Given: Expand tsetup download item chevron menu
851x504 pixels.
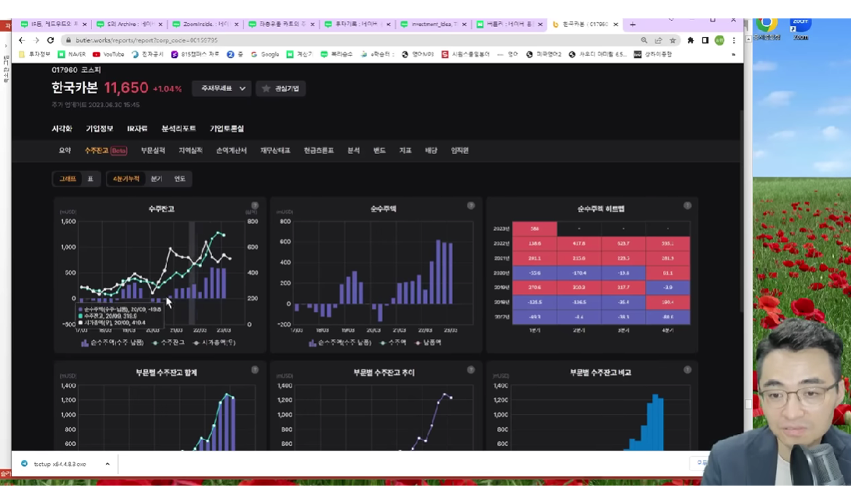Looking at the screenshot, I should (108, 464).
